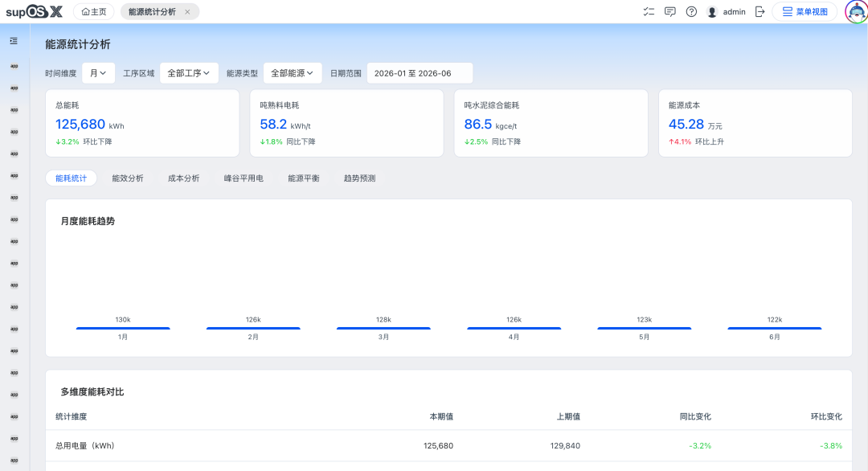Click the ↓3.2% 环比下降 indicator

coord(84,141)
